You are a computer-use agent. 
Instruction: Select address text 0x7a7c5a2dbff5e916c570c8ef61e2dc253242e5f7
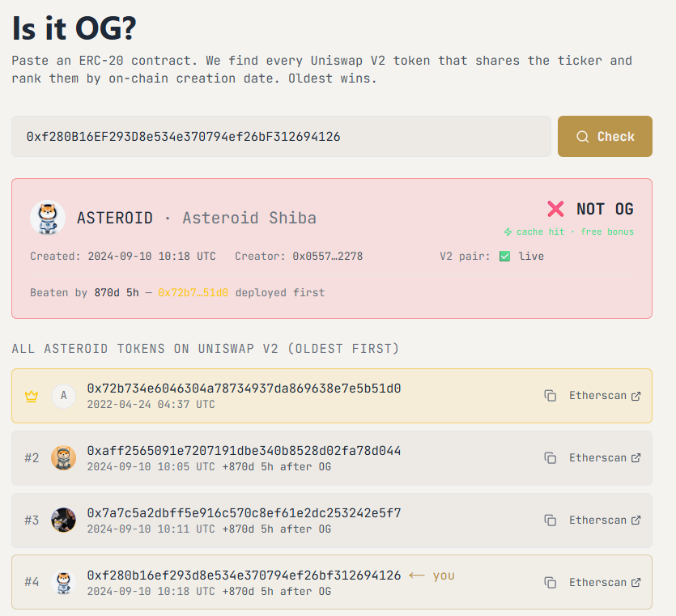[244, 513]
